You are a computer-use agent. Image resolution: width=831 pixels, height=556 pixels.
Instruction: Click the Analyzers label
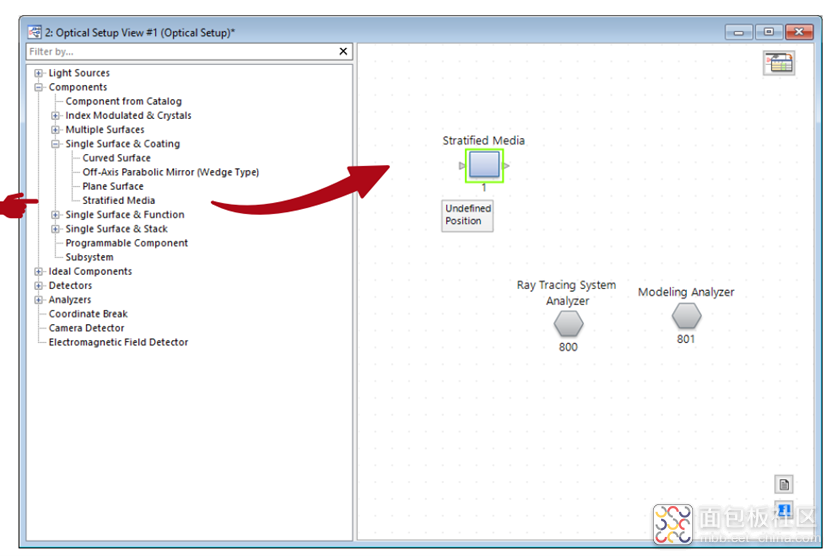tap(70, 300)
